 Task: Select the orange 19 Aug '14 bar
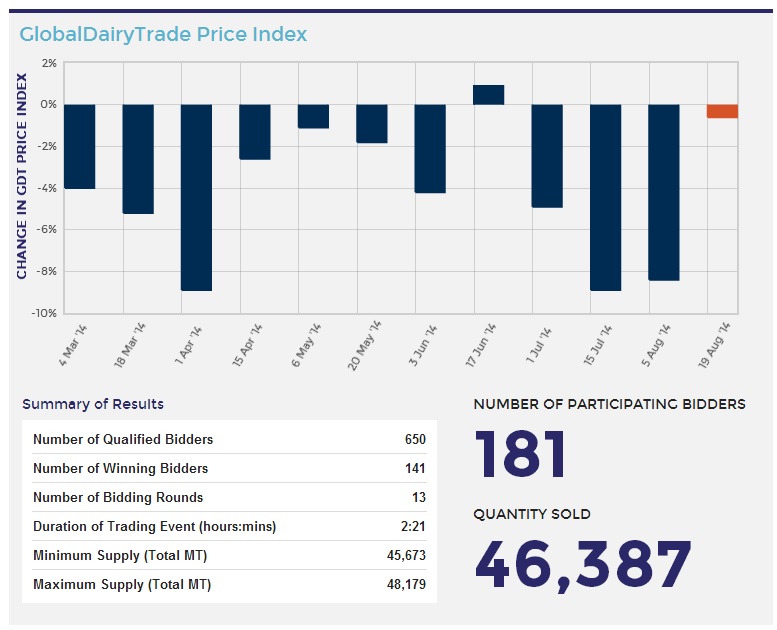(x=722, y=111)
